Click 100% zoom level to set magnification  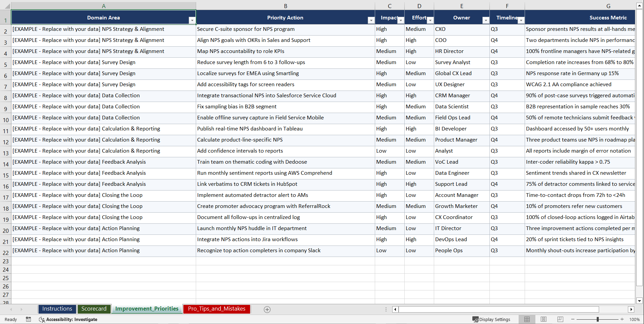click(634, 319)
